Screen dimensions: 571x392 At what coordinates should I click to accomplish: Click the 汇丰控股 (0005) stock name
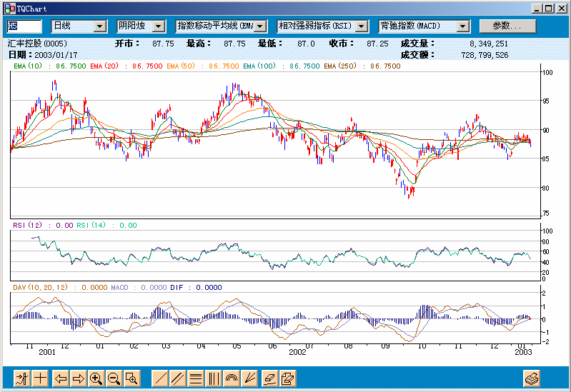point(37,44)
